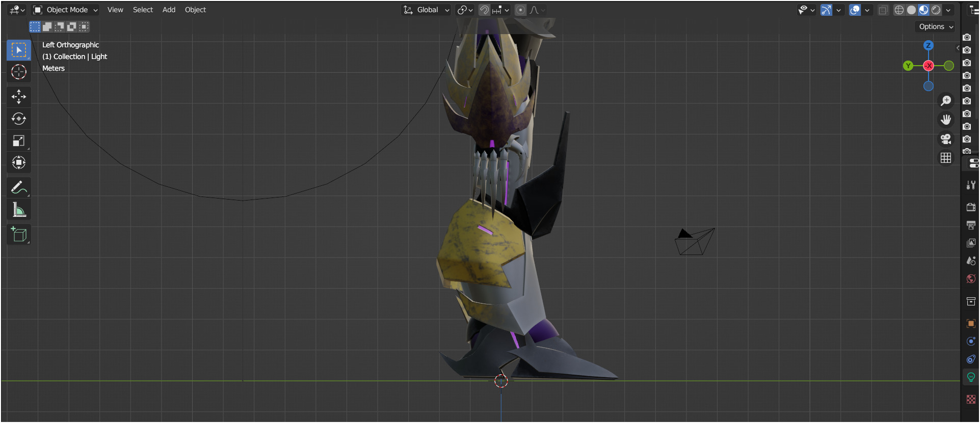Screen dimensions: 980x423
Task: Set selection mode to Set (new)
Action: pyautogui.click(x=35, y=26)
